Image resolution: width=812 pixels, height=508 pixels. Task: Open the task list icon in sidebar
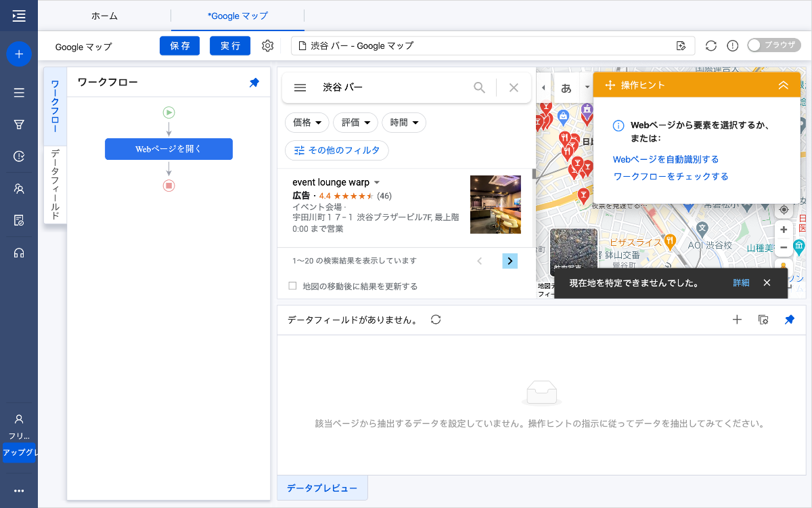(19, 93)
